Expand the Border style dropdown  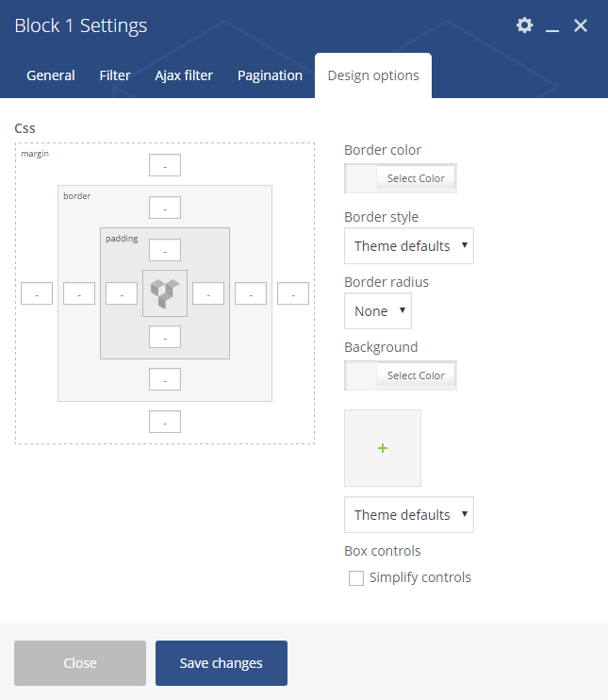pos(408,246)
